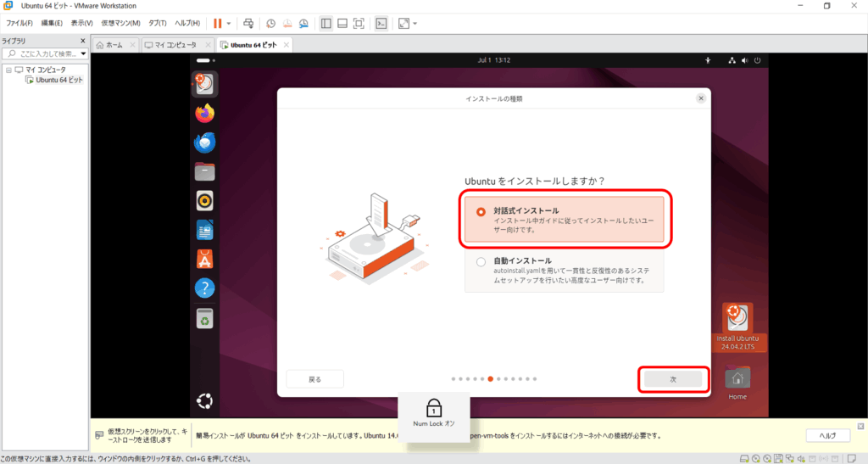Open the Ubuntu App Center icon

(x=204, y=259)
